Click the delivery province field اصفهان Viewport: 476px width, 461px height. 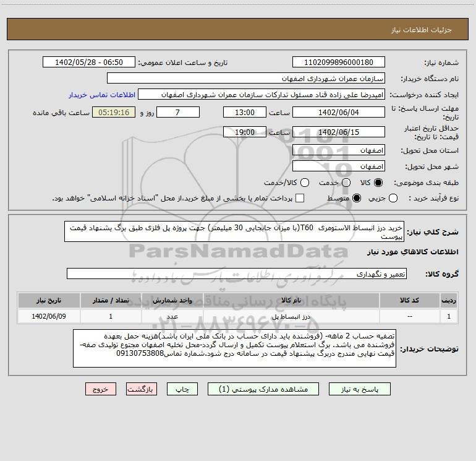(x=339, y=150)
